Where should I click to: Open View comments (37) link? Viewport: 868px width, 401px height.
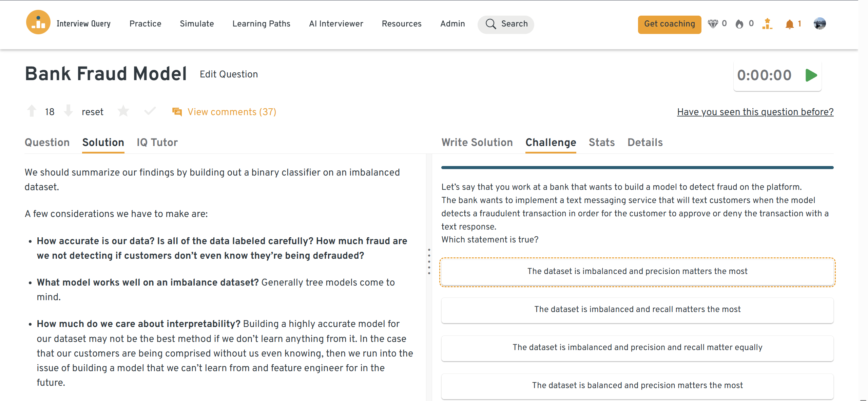232,112
